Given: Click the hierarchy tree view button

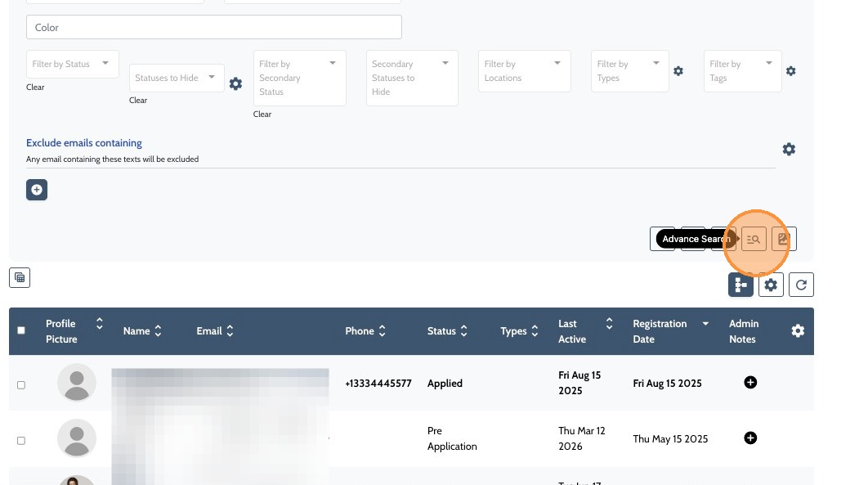Looking at the screenshot, I should coord(740,285).
